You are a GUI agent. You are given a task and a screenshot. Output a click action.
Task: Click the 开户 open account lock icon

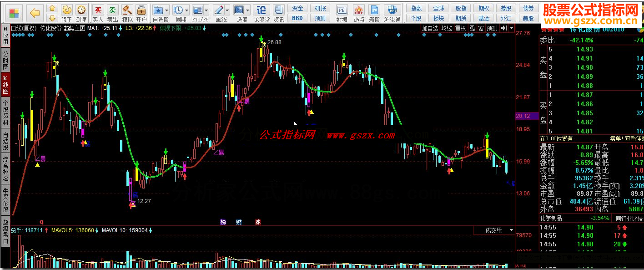click(141, 13)
